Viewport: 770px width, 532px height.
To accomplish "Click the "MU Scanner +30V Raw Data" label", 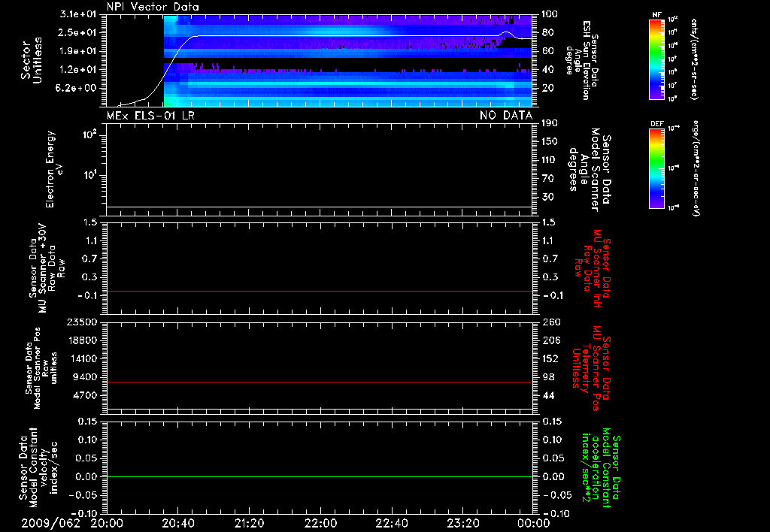I will pos(47,268).
